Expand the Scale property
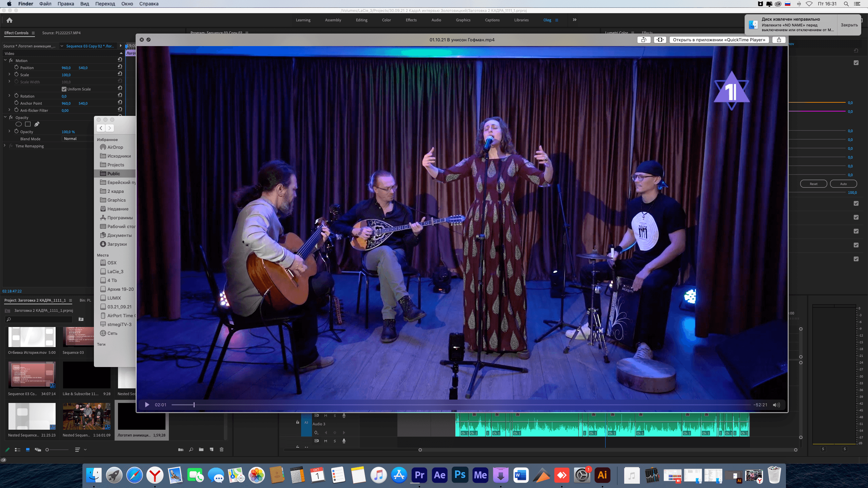868x488 pixels. pyautogui.click(x=9, y=74)
